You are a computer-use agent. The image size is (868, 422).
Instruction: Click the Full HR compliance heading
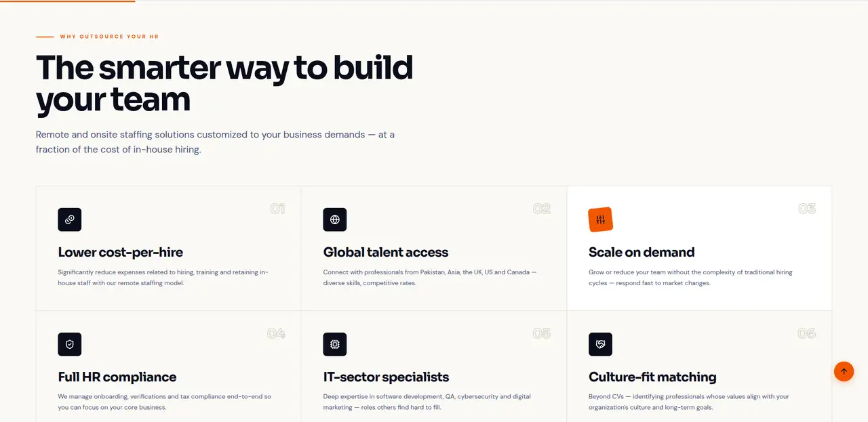point(117,377)
